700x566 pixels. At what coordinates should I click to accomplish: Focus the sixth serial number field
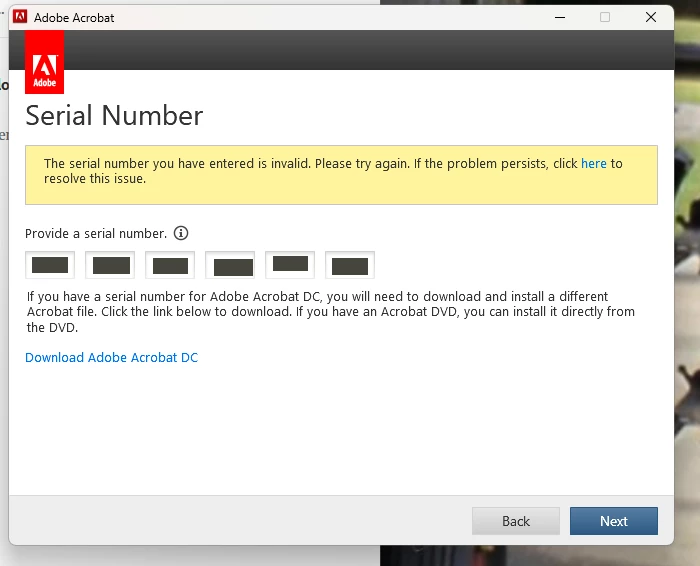click(350, 265)
